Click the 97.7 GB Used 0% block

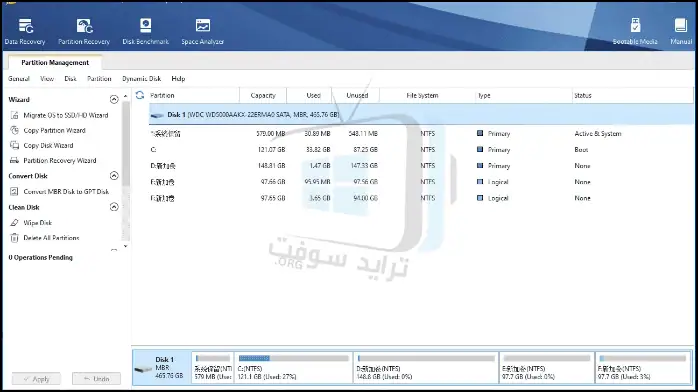pyautogui.click(x=547, y=368)
